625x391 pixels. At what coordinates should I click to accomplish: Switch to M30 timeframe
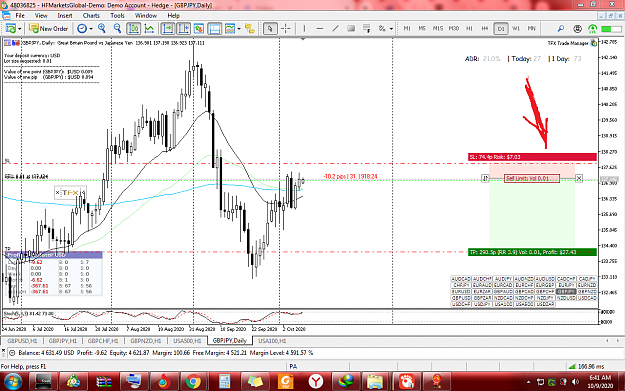[454, 29]
